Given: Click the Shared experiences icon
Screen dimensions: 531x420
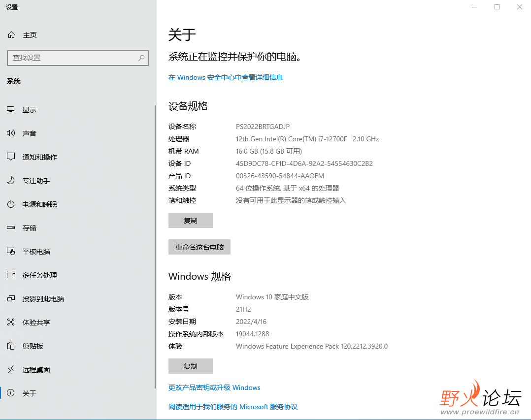Looking at the screenshot, I should pos(11,322).
